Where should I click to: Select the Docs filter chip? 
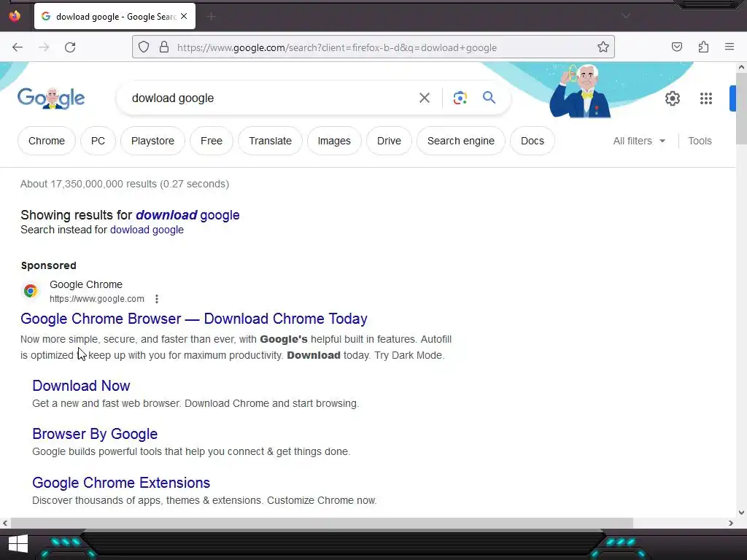pos(532,141)
